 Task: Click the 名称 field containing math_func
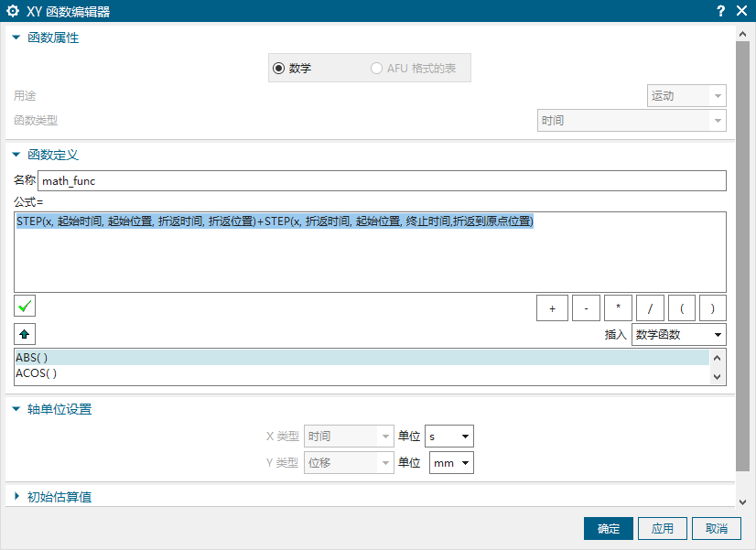point(382,181)
